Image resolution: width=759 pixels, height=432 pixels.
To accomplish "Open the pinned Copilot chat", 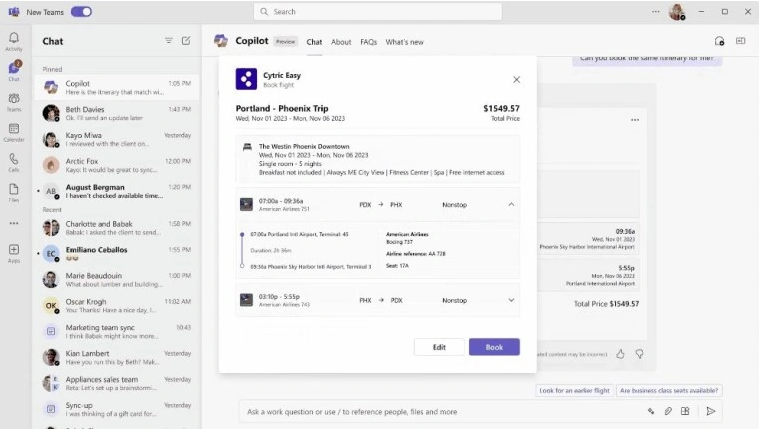I will tap(117, 88).
